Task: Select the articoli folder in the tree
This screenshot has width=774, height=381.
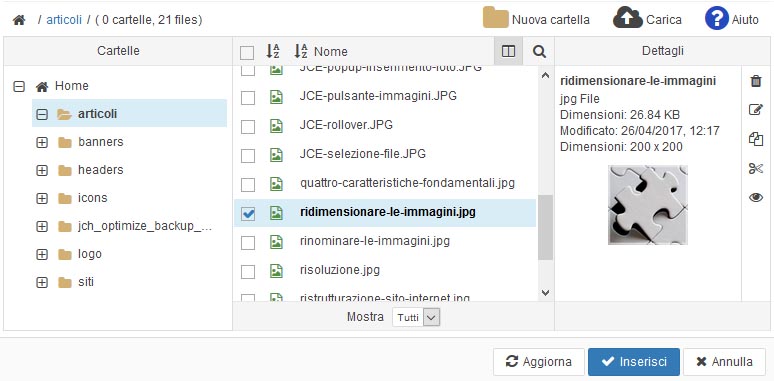Action: [129, 114]
